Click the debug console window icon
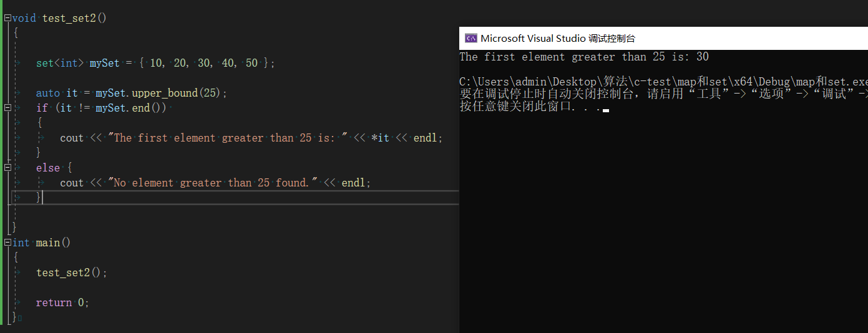Screen dimensions: 868x333 click(471, 38)
